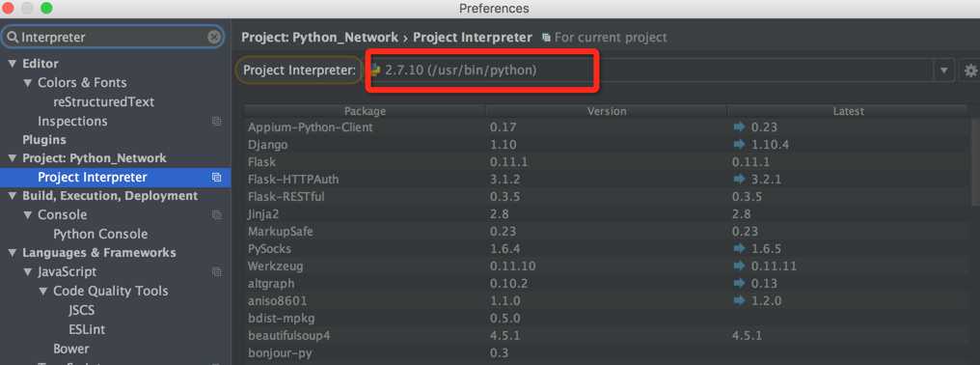Click the Latest column header
Viewport: 980px width, 365px height.
click(x=848, y=111)
